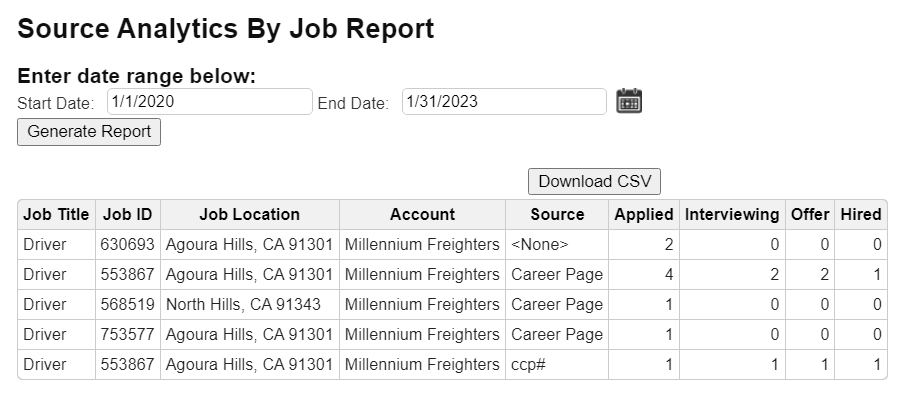The width and height of the screenshot is (905, 395).
Task: Click the North Hills, CA 91343 cell
Action: (250, 305)
